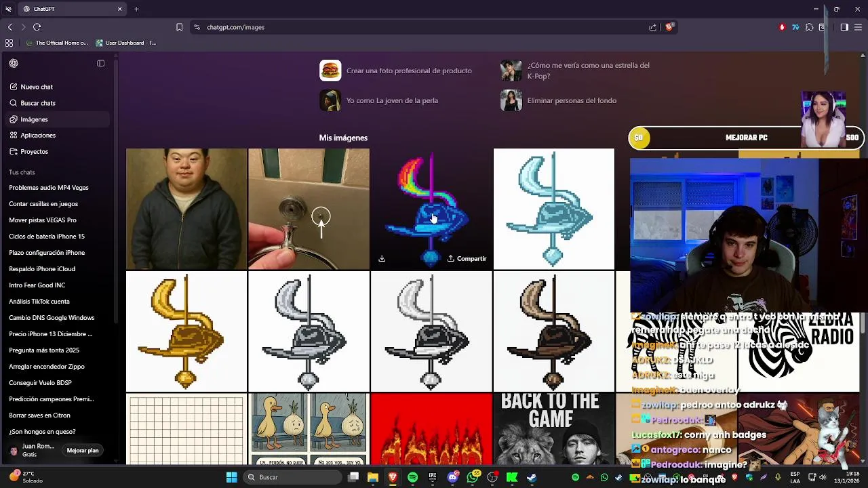
Task: Open Brave Shields lion icon
Action: tap(669, 27)
